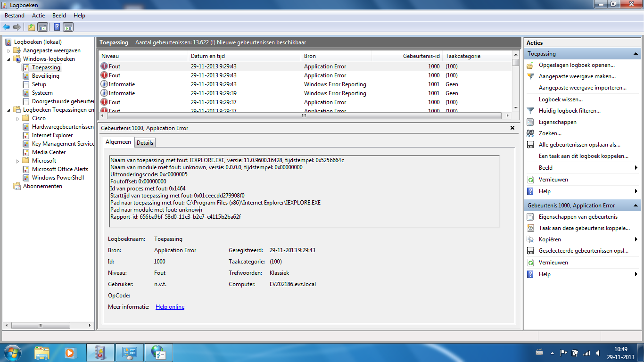Image resolution: width=644 pixels, height=362 pixels.
Task: Click the Alle gebeurtenissen opslaan disk icon
Action: 530,145
